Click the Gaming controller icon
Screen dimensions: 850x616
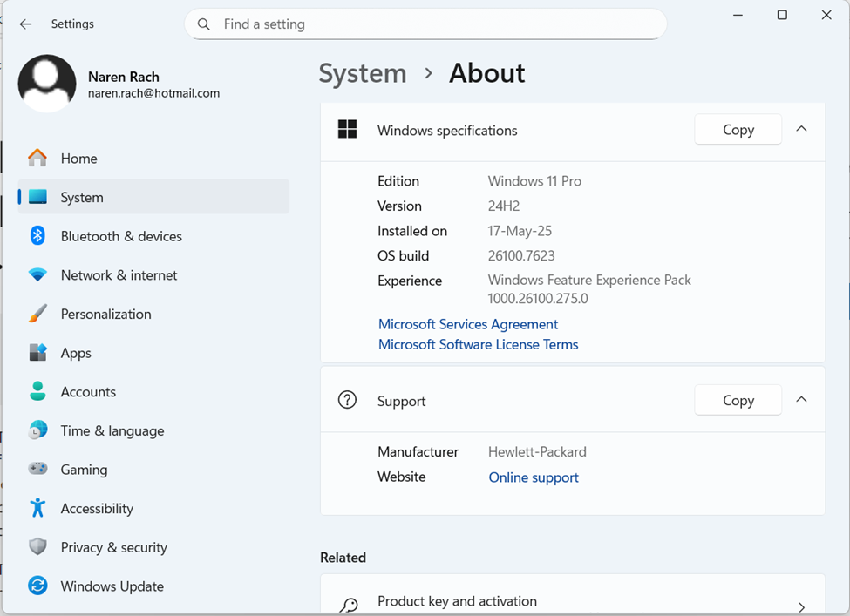click(37, 470)
